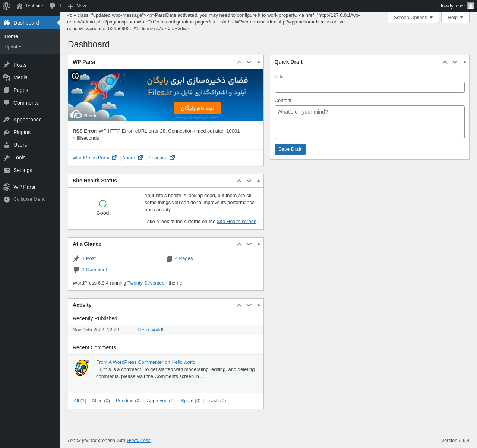The height and width of the screenshot is (448, 477).
Task: Open the Site Health screen link
Action: [x=237, y=222]
